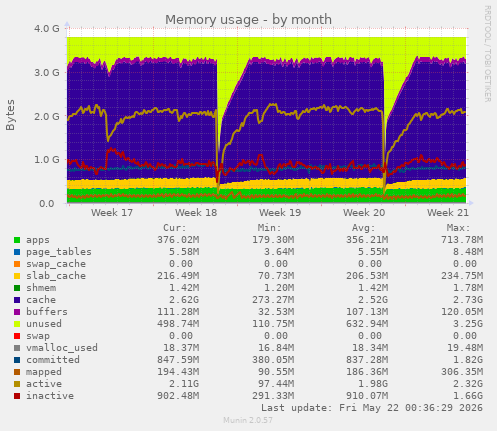Click the 'slab_cache' legend label

(x=56, y=276)
